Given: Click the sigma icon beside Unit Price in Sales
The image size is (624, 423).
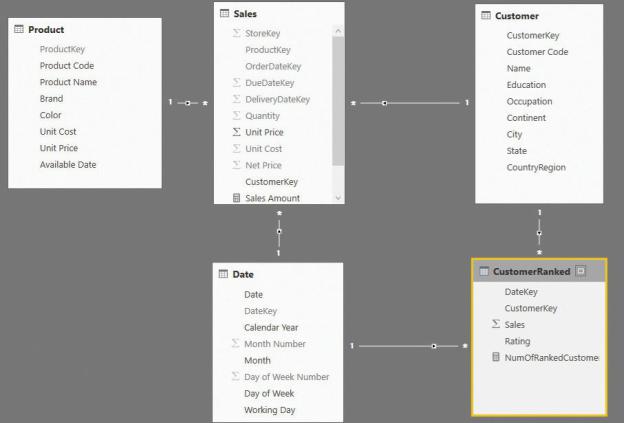Looking at the screenshot, I should (236, 132).
